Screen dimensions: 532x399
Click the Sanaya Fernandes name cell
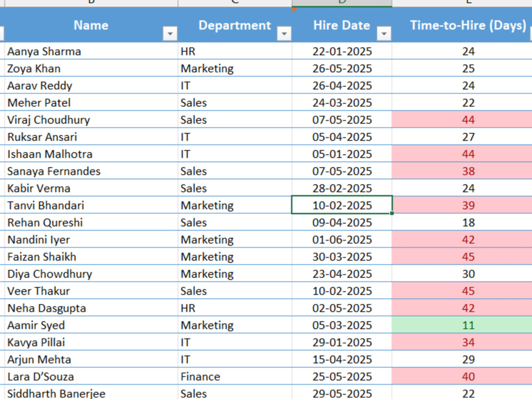[91, 171]
